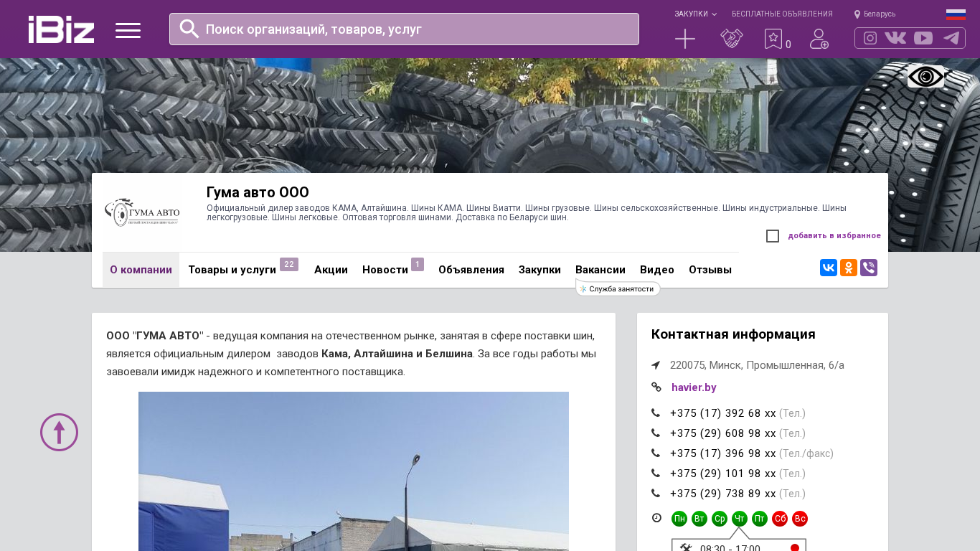Select the Сб weekday circle

(780, 519)
